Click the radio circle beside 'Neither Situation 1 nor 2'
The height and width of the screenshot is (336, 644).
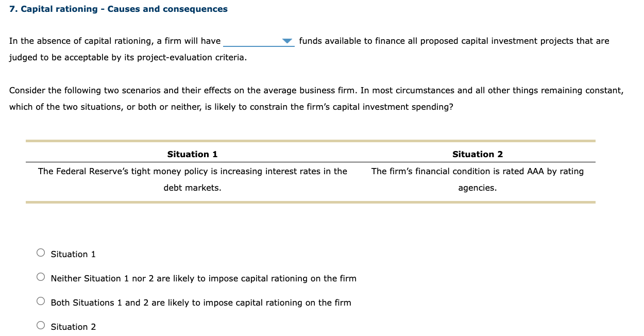coord(40,276)
